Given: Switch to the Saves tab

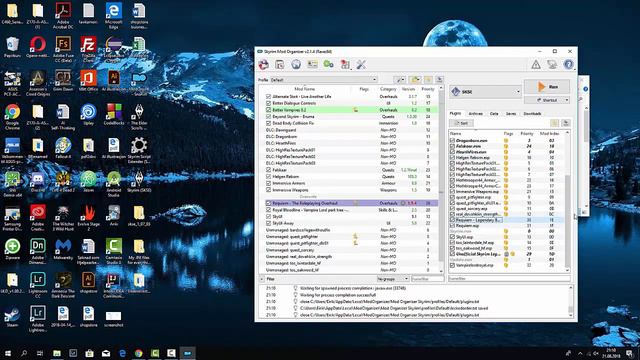Looking at the screenshot, I should point(511,113).
